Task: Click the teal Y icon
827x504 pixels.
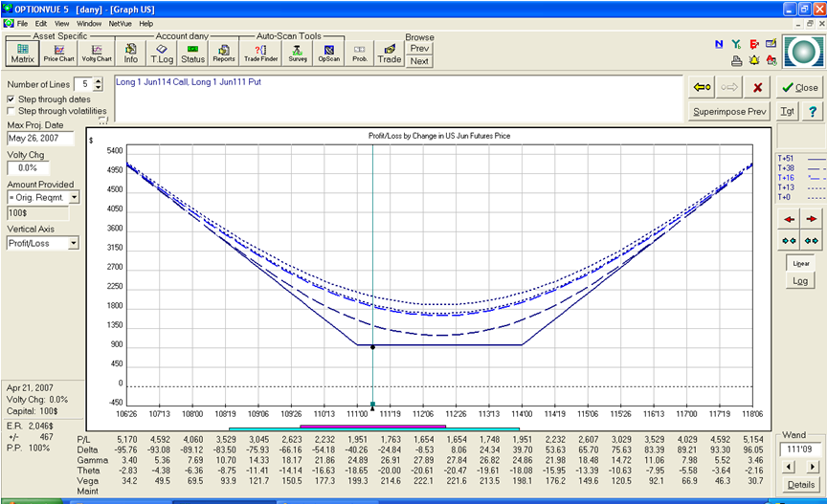Action: coord(736,44)
